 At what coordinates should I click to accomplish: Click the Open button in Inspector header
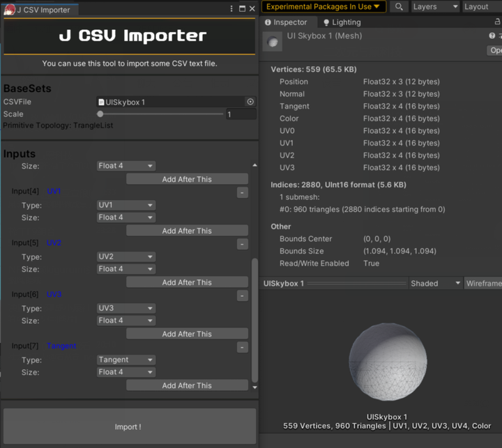[x=494, y=50]
